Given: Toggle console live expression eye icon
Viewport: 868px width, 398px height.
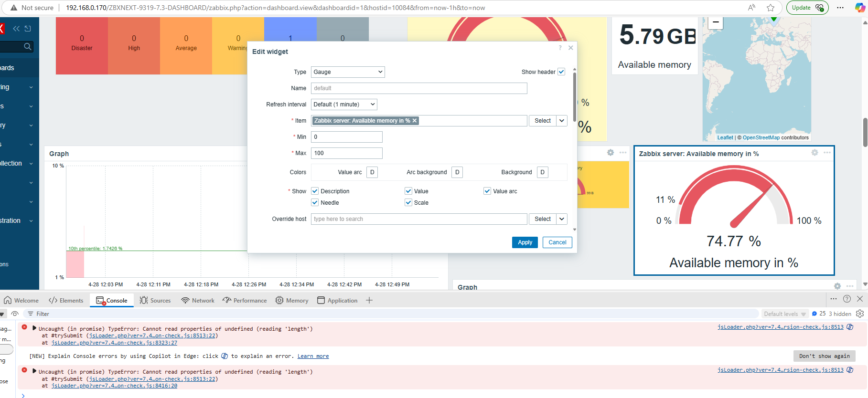Looking at the screenshot, I should [15, 314].
